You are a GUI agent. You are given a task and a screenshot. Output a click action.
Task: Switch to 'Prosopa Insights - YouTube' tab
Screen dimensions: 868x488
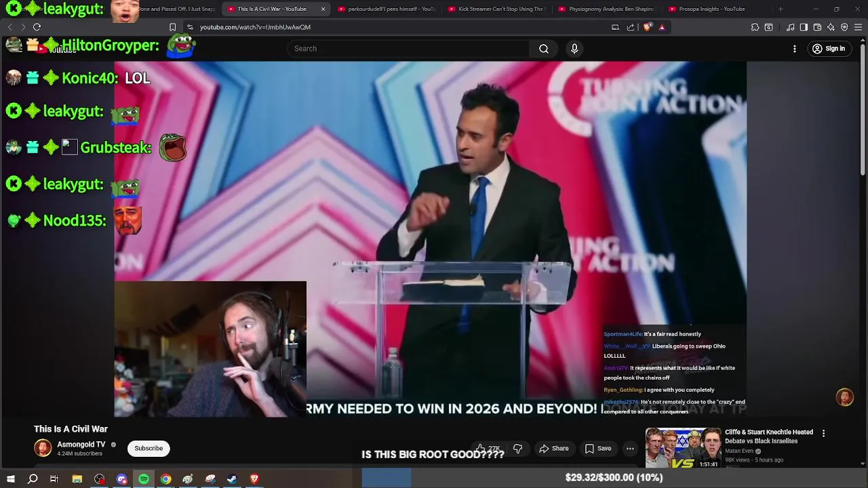tap(717, 9)
